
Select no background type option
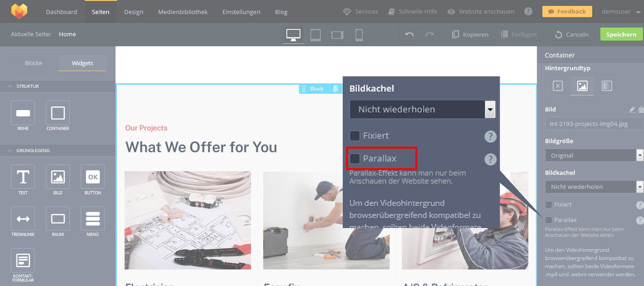(x=558, y=86)
